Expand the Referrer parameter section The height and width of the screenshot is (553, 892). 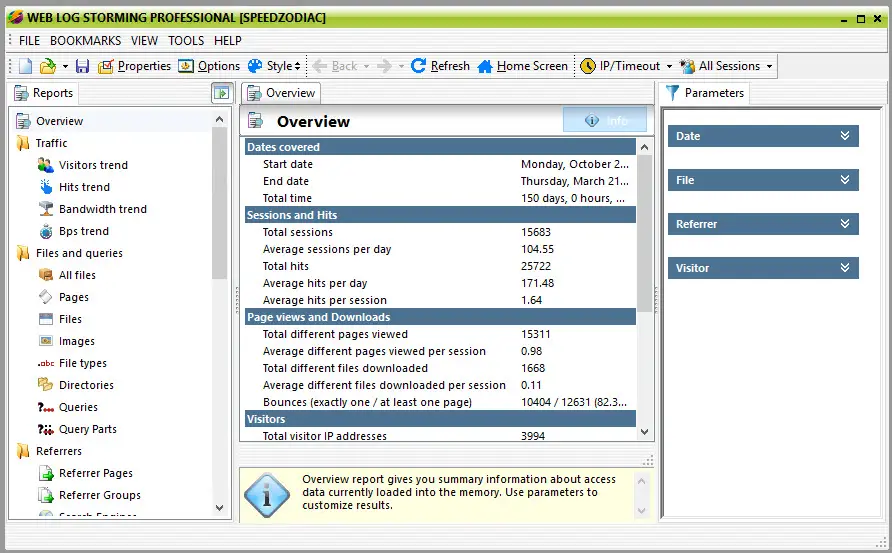(763, 224)
